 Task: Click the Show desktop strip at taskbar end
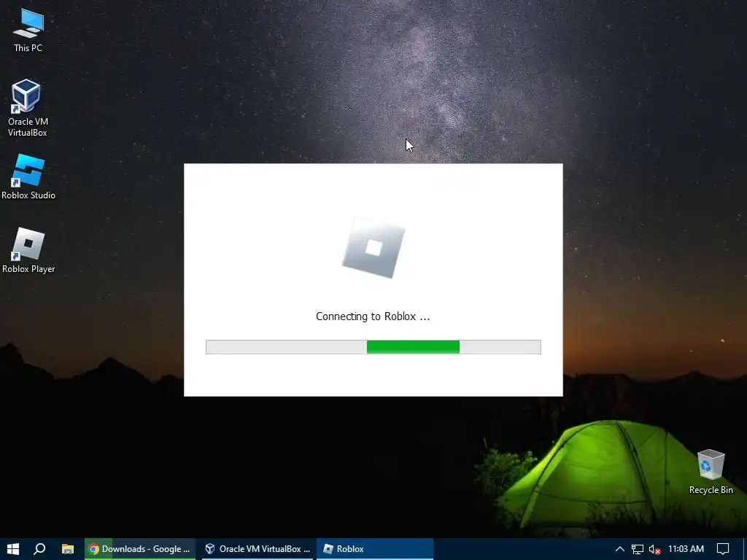click(745, 549)
